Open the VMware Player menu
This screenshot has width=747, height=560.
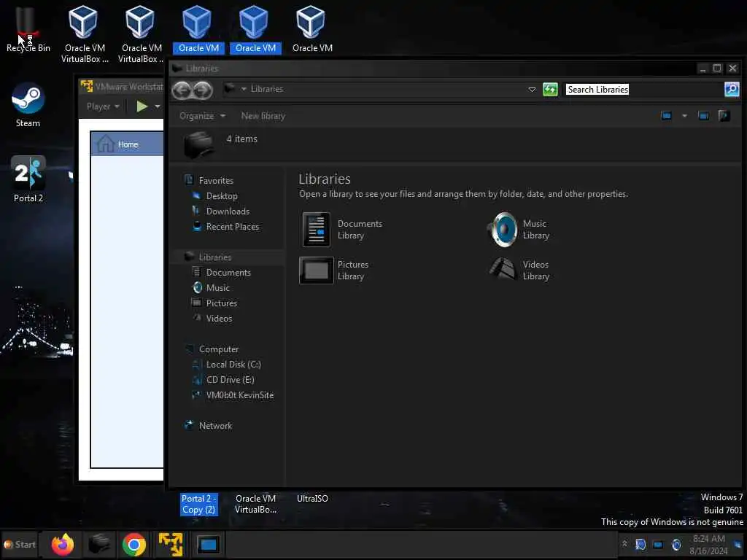(103, 106)
